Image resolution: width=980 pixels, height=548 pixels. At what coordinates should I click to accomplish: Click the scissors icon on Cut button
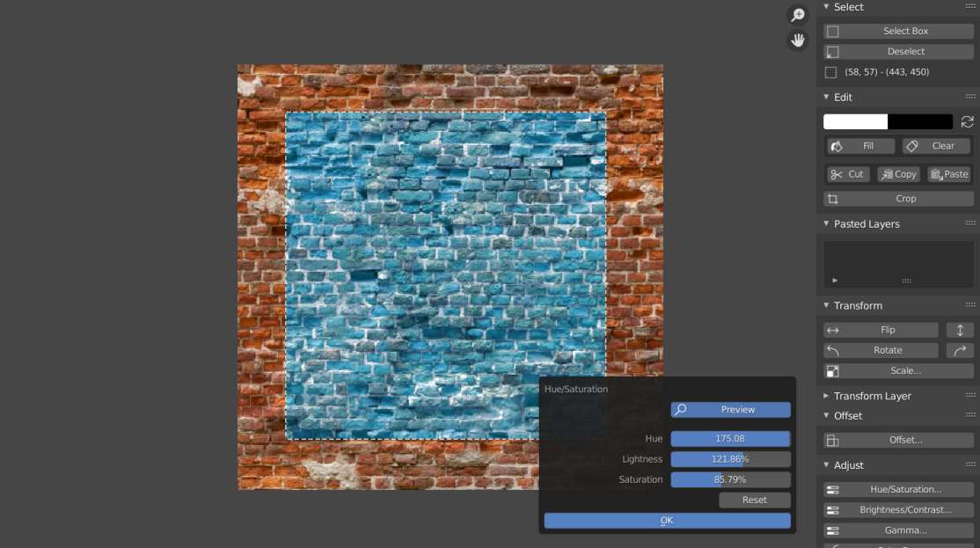[x=835, y=173]
